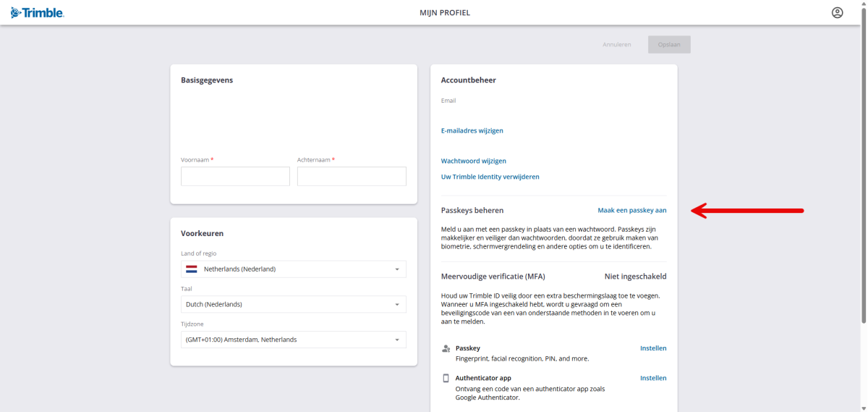Select Wachtwoord wijzigen link
This screenshot has width=868, height=412.
click(473, 161)
